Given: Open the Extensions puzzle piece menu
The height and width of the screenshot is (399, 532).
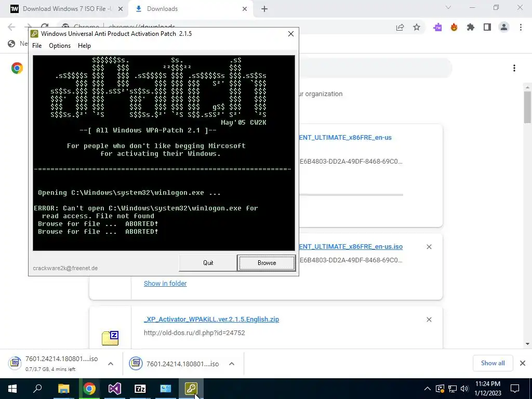Looking at the screenshot, I should click(x=471, y=28).
